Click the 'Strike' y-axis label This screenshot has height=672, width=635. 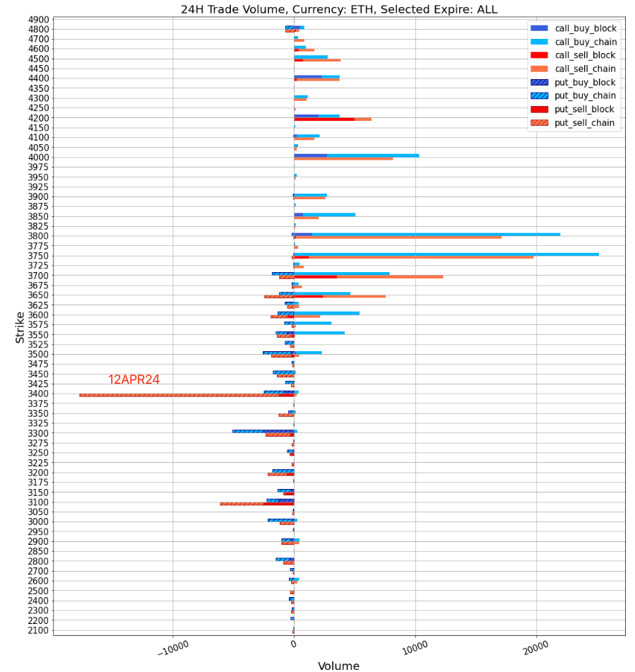(x=20, y=328)
